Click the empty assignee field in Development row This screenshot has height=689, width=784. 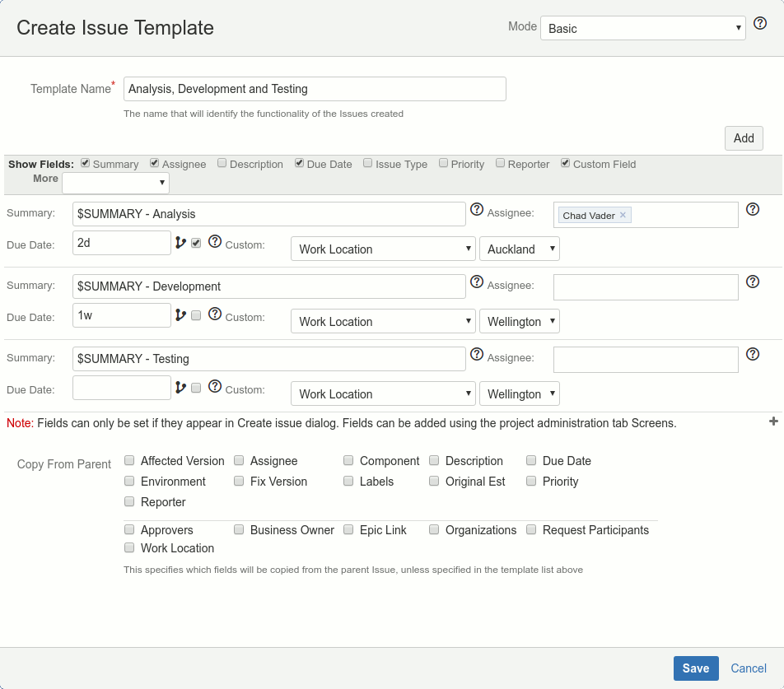click(646, 287)
